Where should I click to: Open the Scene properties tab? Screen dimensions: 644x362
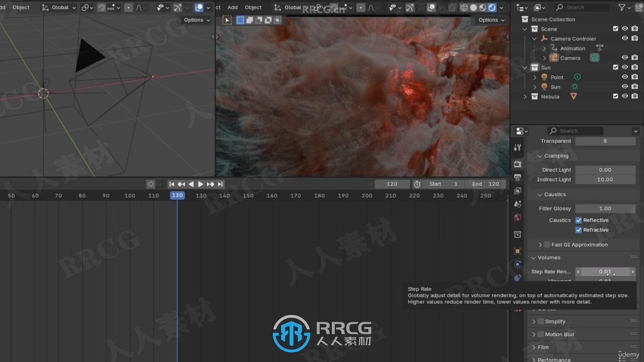518,204
